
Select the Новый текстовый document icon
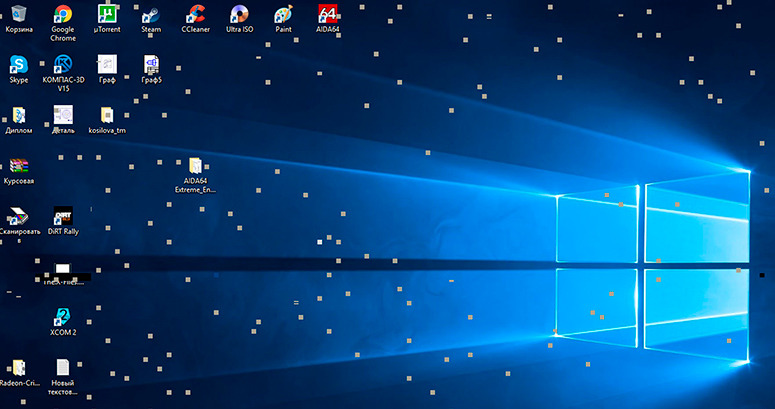[63, 368]
